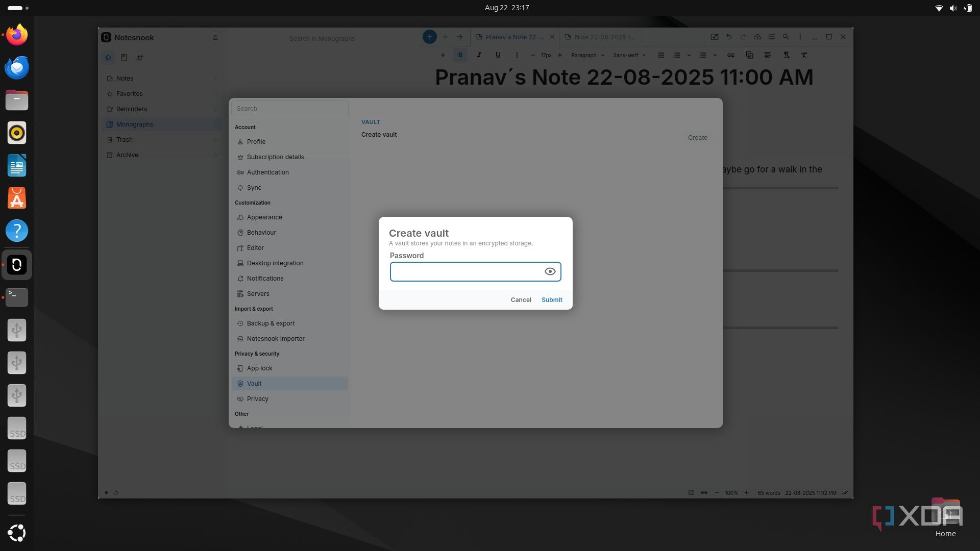Click the blue new note plus button
The image size is (980, 551).
click(x=430, y=37)
